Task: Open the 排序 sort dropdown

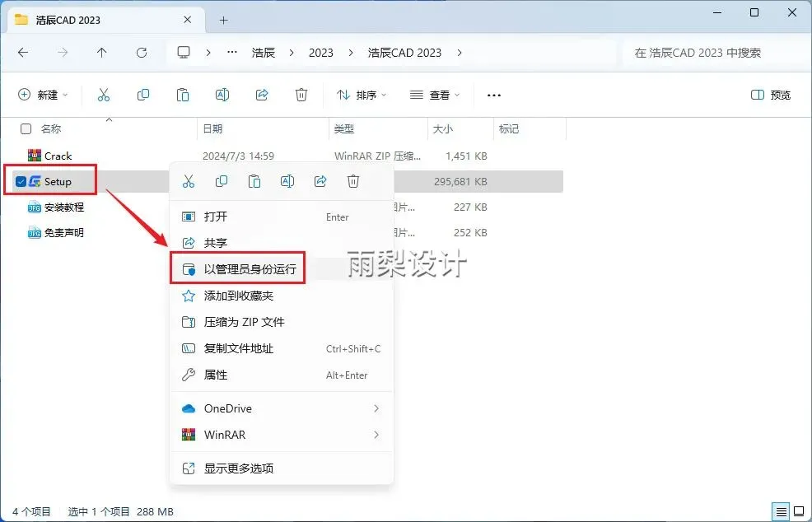Action: coord(362,95)
